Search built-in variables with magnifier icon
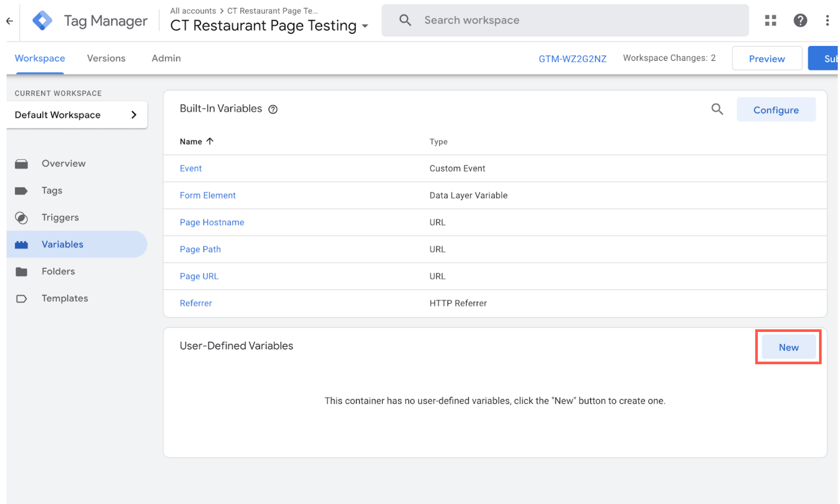840x504 pixels. pos(717,109)
